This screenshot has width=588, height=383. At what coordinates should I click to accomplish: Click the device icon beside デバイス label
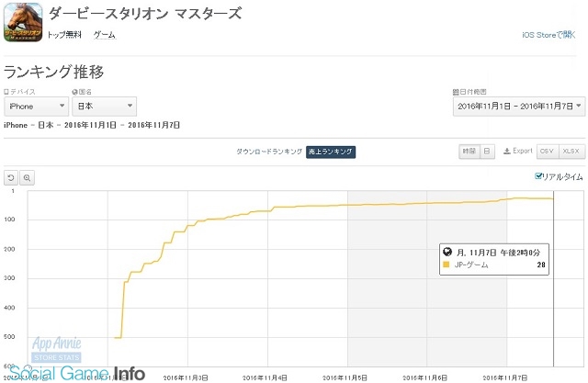(x=6, y=92)
